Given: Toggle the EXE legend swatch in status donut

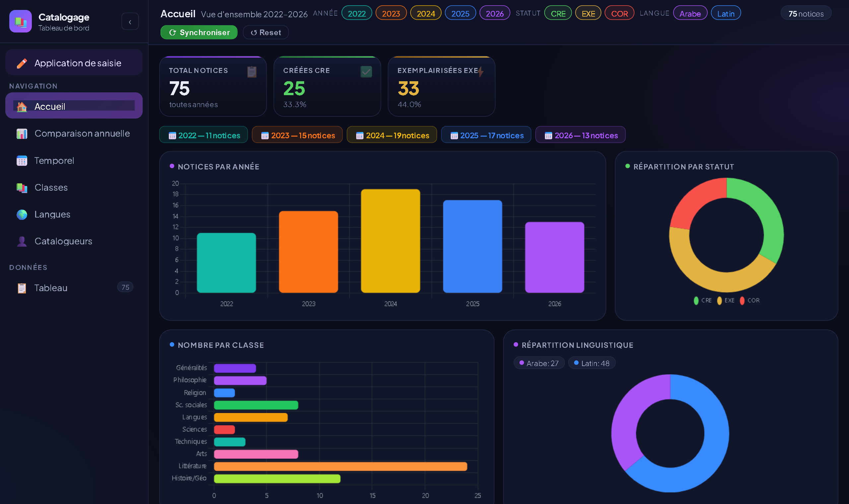Looking at the screenshot, I should click(719, 300).
